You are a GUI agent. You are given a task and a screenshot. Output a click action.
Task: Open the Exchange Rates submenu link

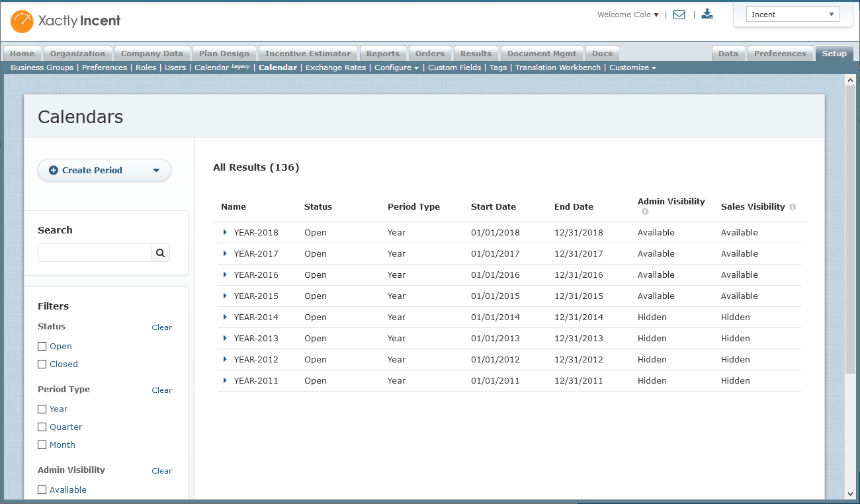pyautogui.click(x=335, y=67)
